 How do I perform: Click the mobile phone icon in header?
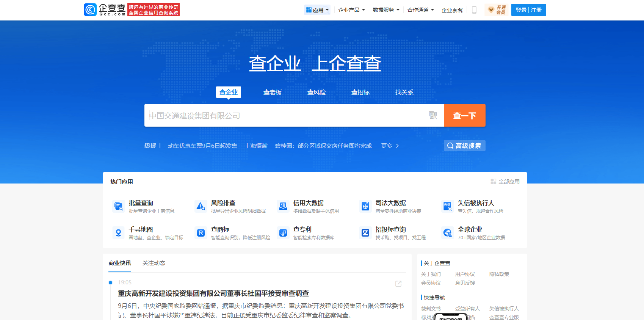tap(474, 10)
